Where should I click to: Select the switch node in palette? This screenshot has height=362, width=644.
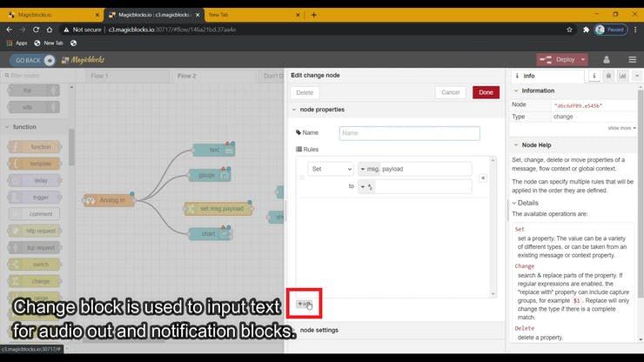coord(35,265)
